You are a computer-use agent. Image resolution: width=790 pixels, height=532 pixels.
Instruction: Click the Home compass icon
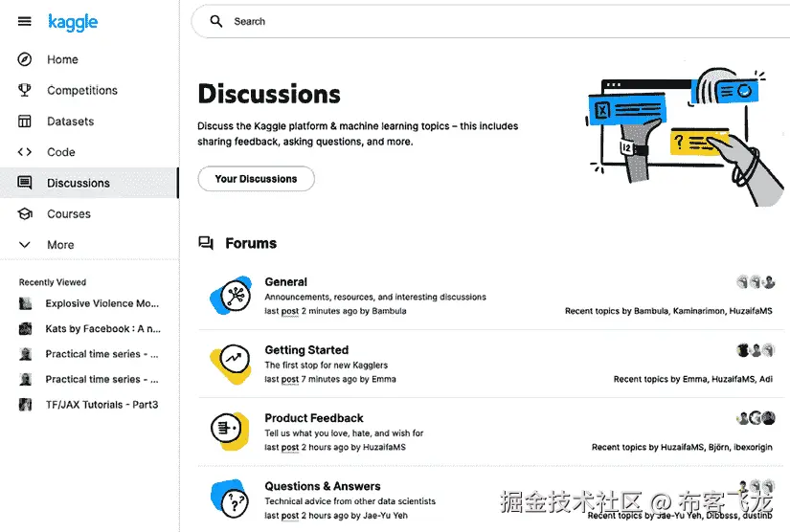coord(25,59)
